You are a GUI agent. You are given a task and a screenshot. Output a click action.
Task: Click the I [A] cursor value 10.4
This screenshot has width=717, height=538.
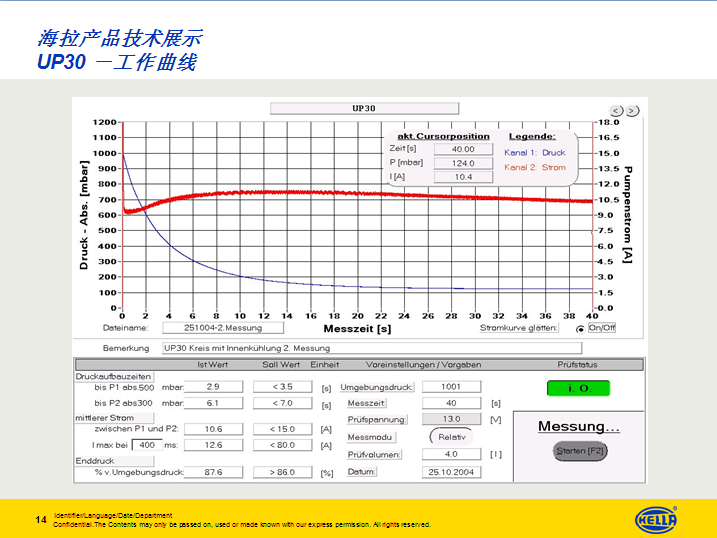pos(463,177)
